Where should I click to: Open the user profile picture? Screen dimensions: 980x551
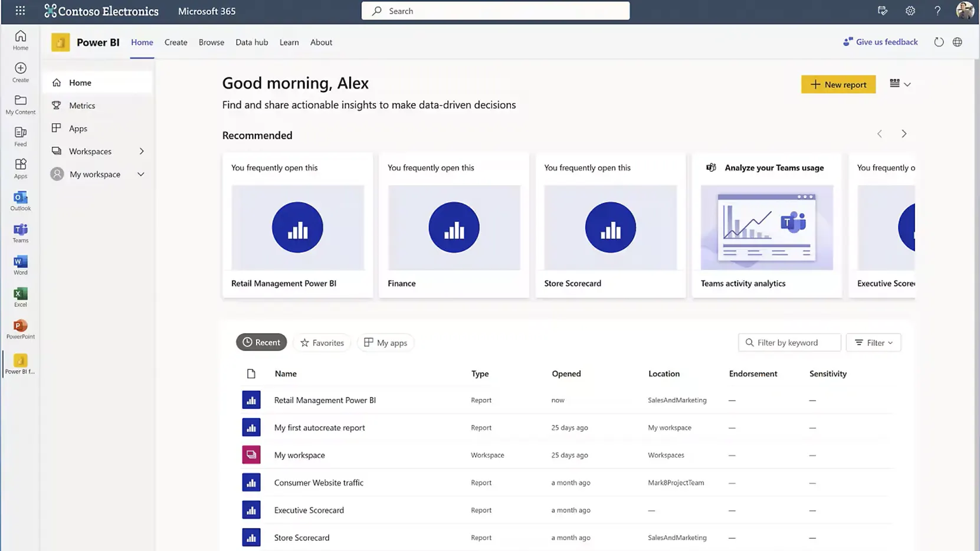pos(965,11)
